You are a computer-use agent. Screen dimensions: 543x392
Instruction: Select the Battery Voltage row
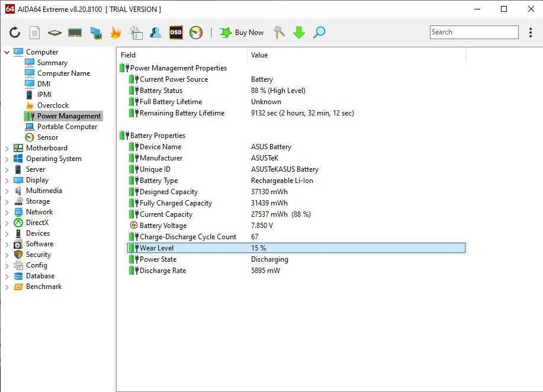[297, 226]
